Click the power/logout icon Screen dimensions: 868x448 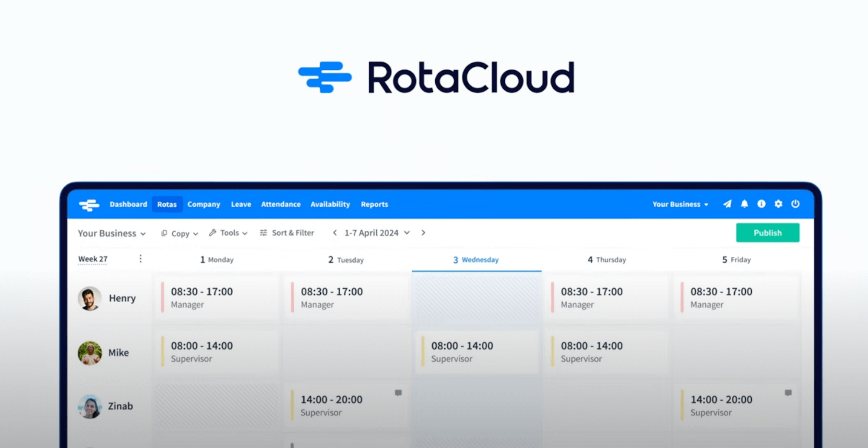click(x=796, y=204)
